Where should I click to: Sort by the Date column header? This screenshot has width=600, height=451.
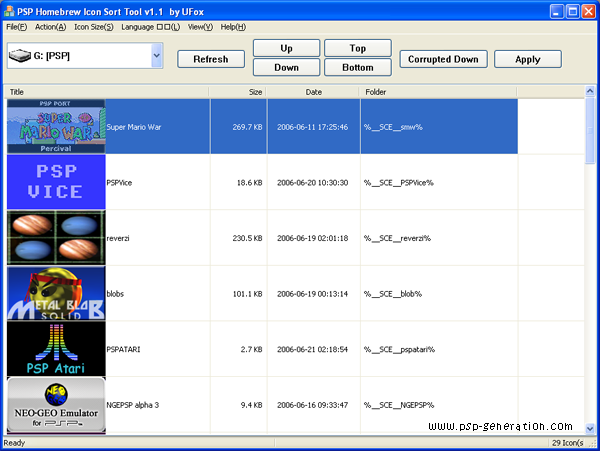pyautogui.click(x=313, y=92)
